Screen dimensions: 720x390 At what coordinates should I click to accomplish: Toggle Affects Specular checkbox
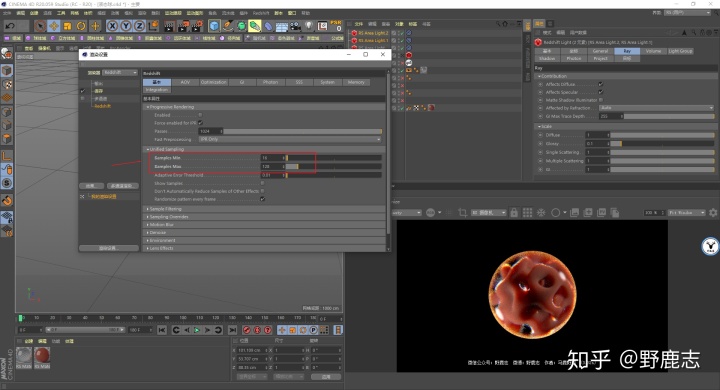click(x=601, y=92)
